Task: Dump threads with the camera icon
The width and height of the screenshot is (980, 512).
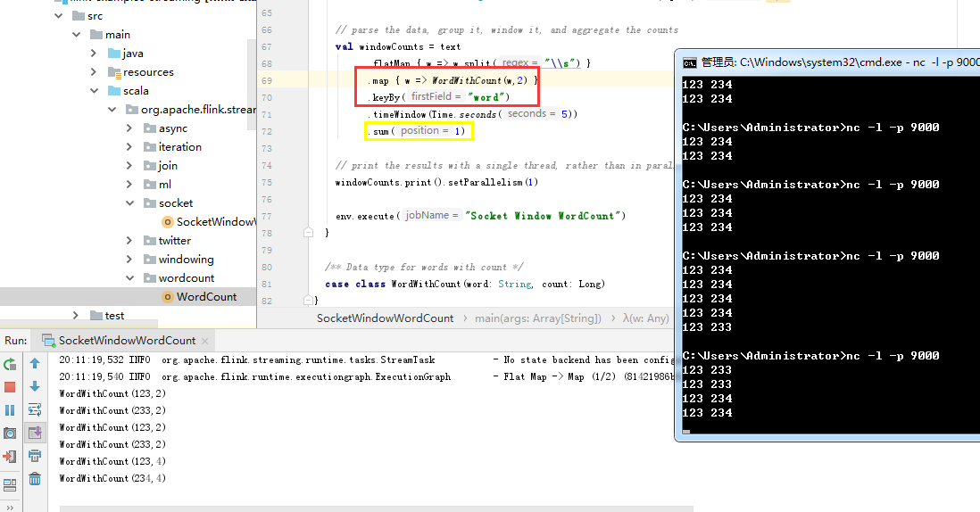Action: pyautogui.click(x=10, y=434)
